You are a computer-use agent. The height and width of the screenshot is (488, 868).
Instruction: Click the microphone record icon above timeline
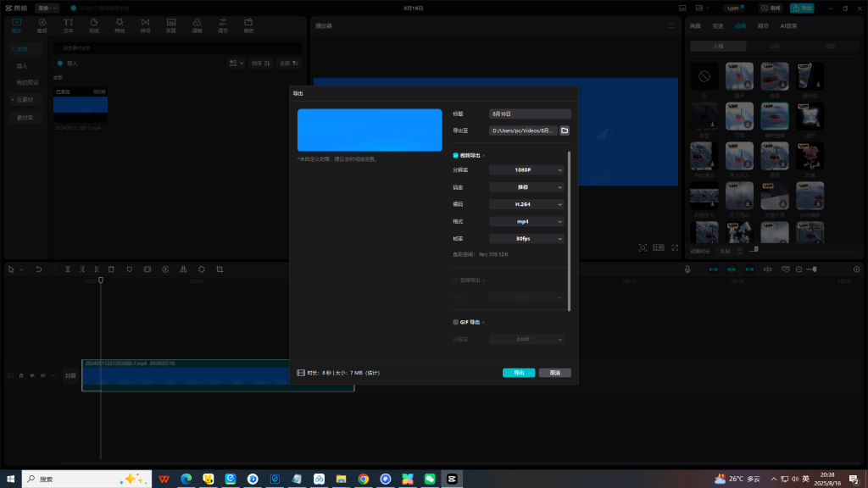687,269
